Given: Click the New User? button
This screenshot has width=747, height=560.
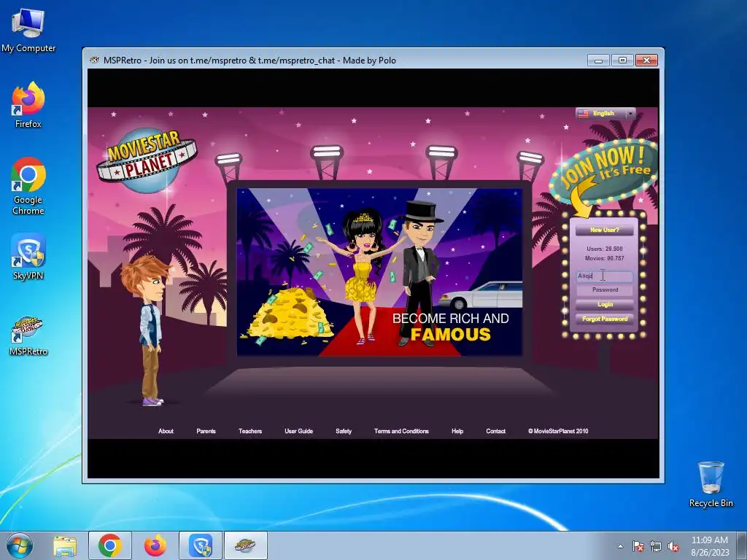Looking at the screenshot, I should pos(605,230).
